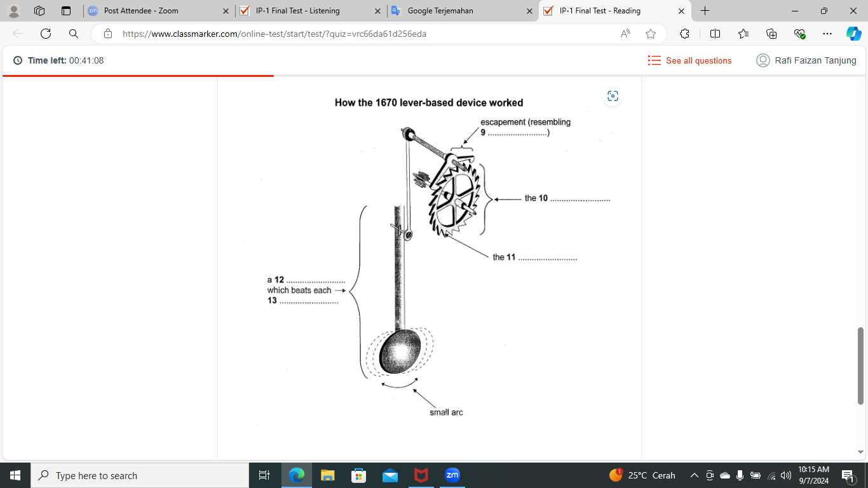Close the Google Terjemahan tab

tap(529, 11)
